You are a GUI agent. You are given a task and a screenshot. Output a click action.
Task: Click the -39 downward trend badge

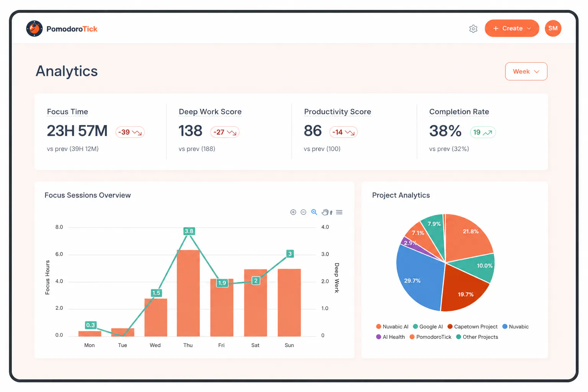click(x=130, y=132)
